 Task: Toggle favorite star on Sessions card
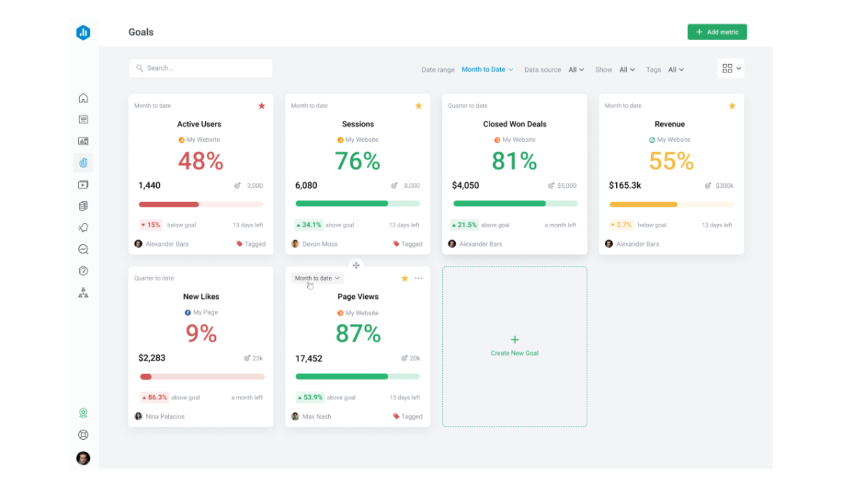pyautogui.click(x=418, y=106)
